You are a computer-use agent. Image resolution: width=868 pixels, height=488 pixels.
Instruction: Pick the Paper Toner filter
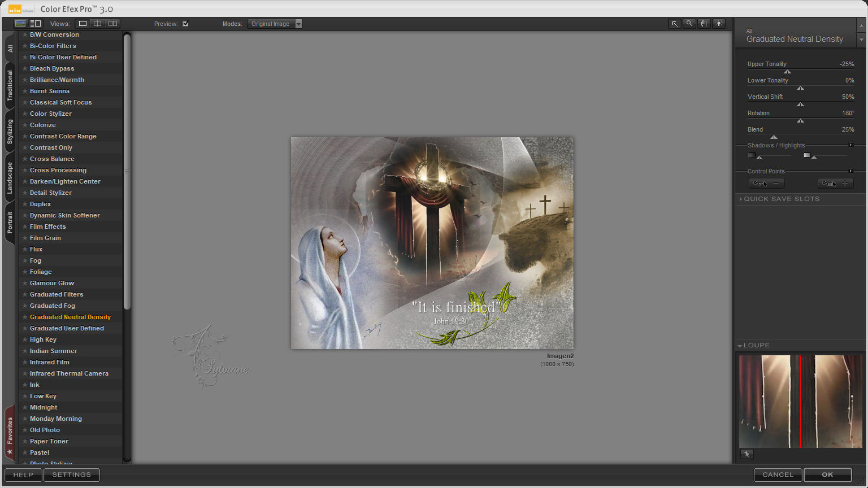point(49,441)
